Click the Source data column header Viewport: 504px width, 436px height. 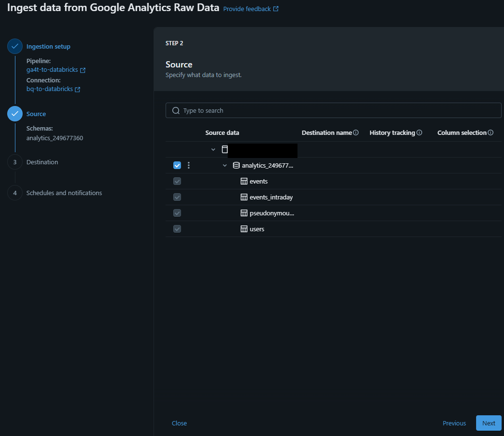[x=222, y=133]
